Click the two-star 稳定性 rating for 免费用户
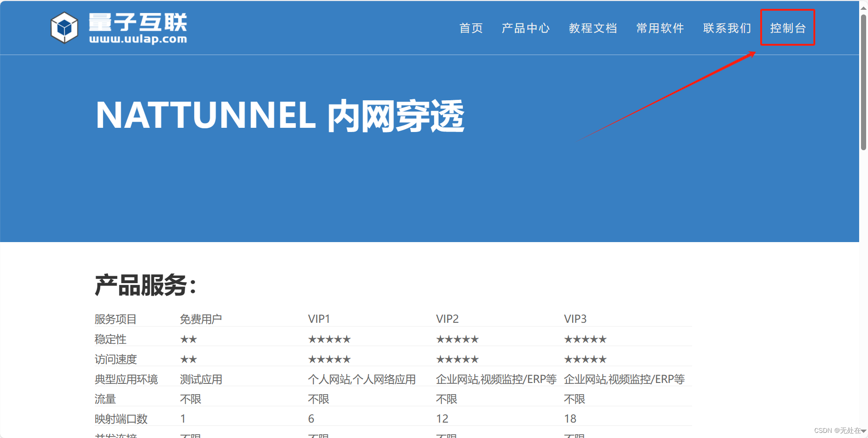Viewport: 868px width, 438px height. tap(189, 339)
